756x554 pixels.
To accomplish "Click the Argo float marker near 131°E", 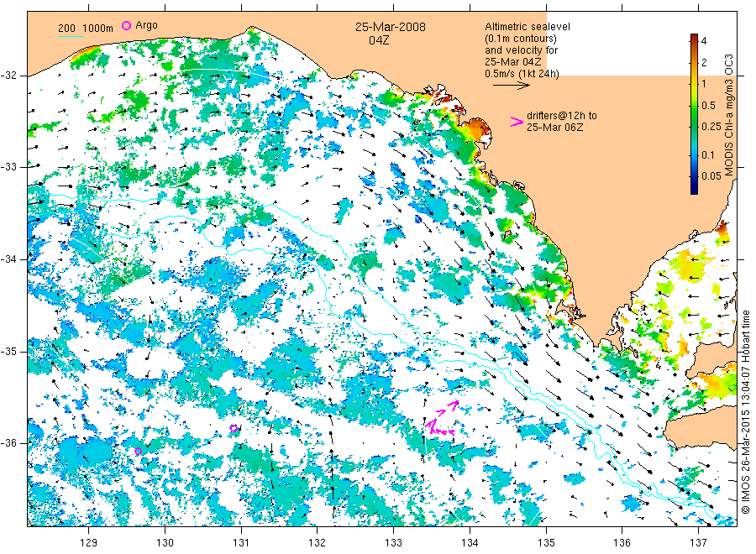I will click(x=234, y=428).
